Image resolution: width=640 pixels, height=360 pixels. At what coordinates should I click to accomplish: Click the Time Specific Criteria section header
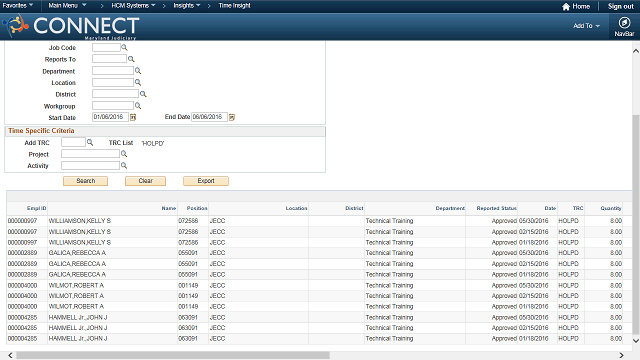(x=41, y=131)
